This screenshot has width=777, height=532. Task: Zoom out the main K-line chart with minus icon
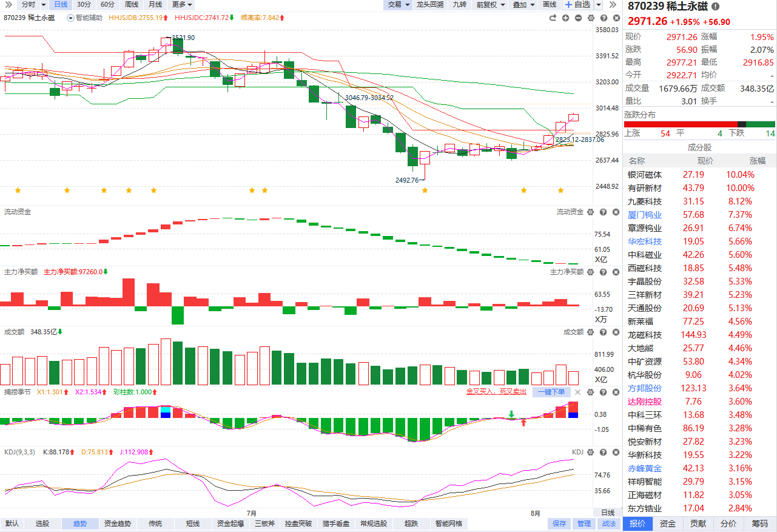(x=577, y=18)
